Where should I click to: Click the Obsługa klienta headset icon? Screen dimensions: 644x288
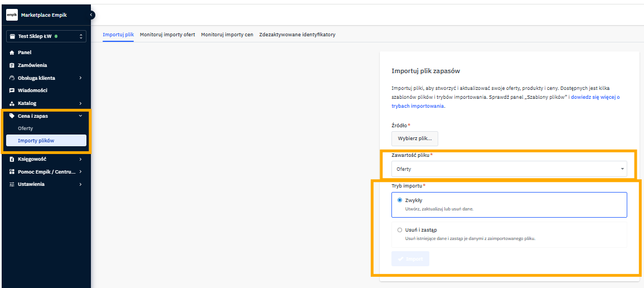coord(12,78)
